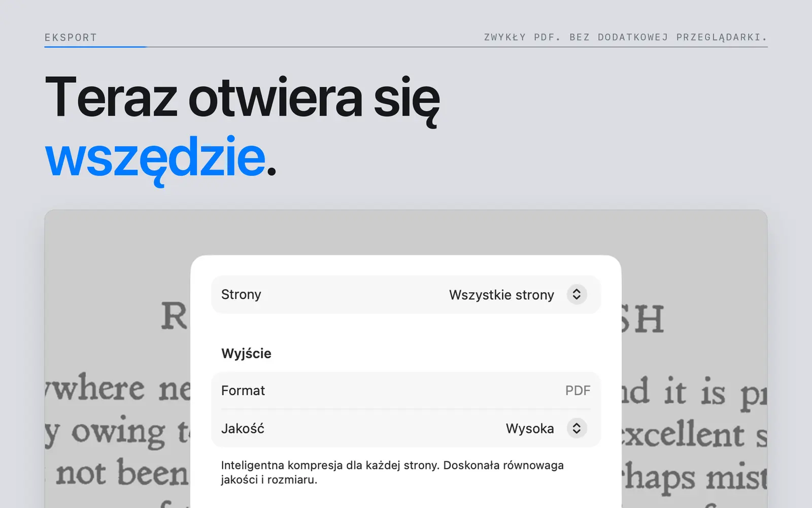Open the Jakość quality dropdown stepper
Viewport: 812px width, 508px height.
pos(577,428)
